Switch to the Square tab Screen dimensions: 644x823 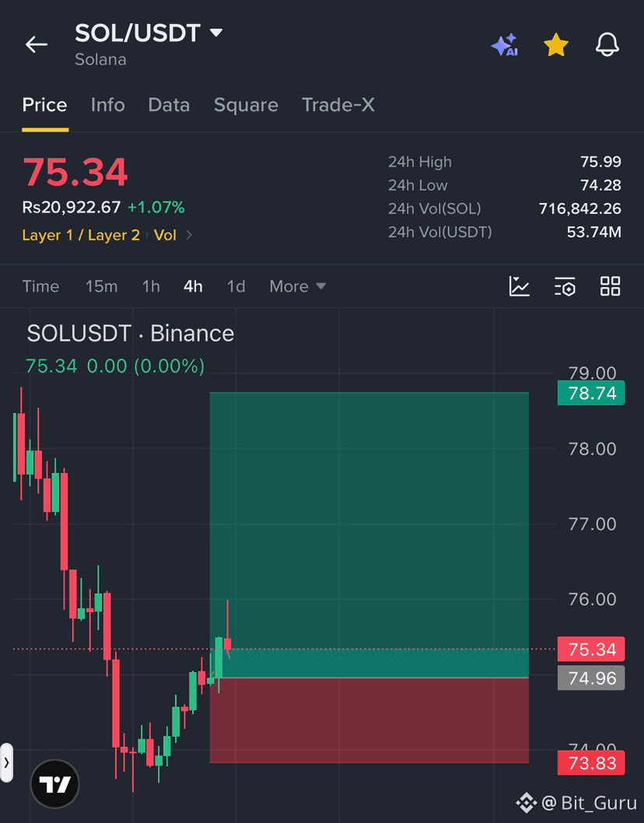(246, 105)
